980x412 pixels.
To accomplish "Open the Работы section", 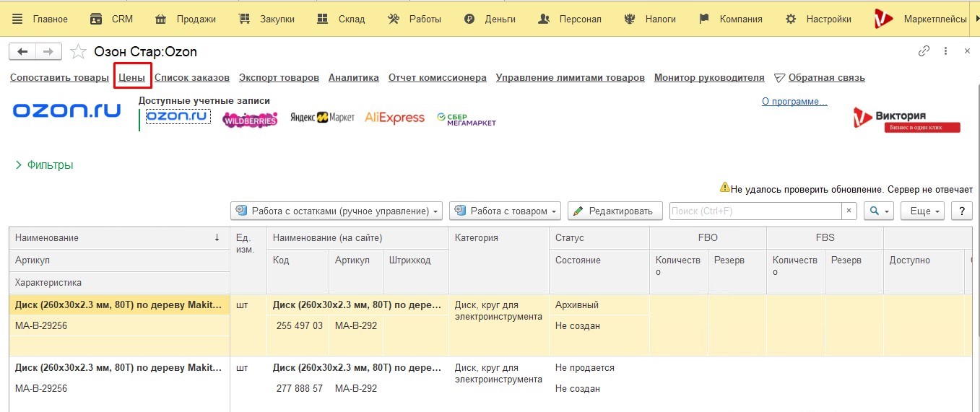I will (415, 19).
